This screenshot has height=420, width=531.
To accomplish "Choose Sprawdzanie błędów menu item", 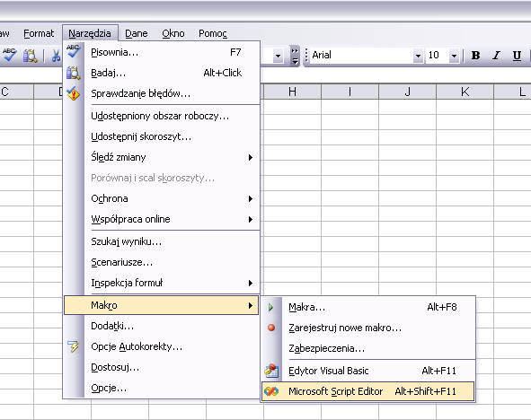I will (x=161, y=93).
